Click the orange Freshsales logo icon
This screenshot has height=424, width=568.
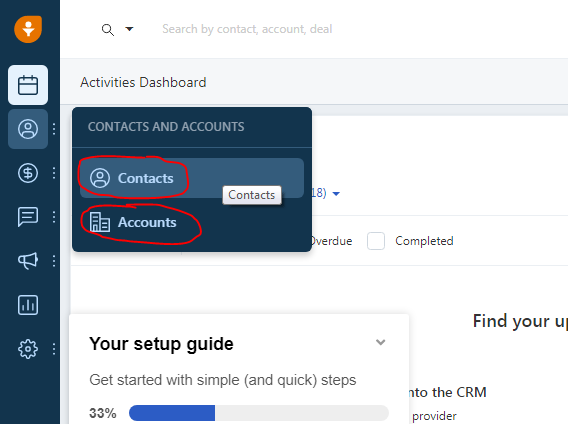click(28, 29)
